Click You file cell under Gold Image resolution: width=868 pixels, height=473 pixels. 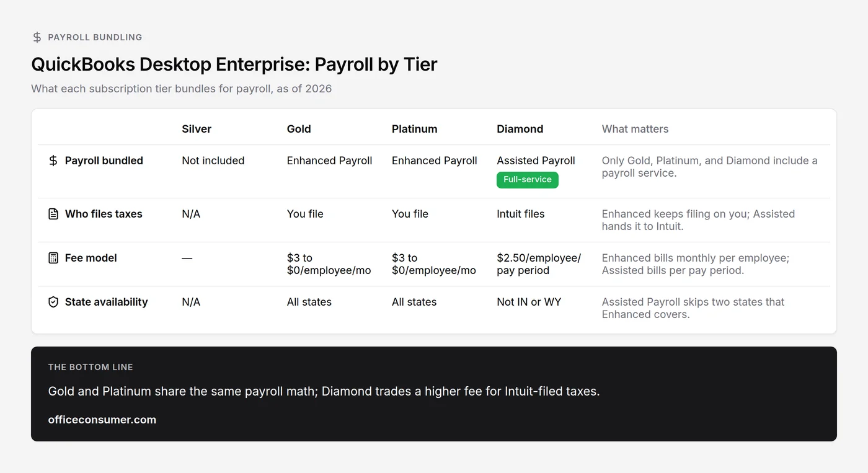(x=305, y=214)
